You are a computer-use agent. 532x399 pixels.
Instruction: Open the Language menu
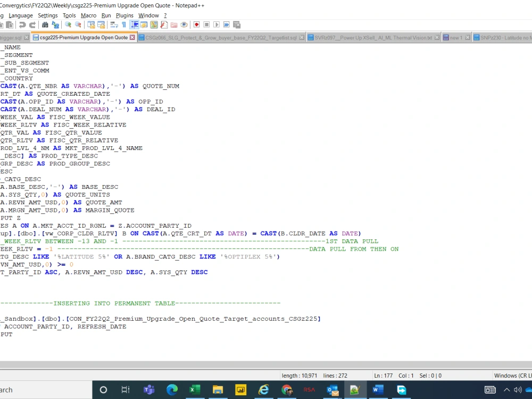(x=21, y=15)
